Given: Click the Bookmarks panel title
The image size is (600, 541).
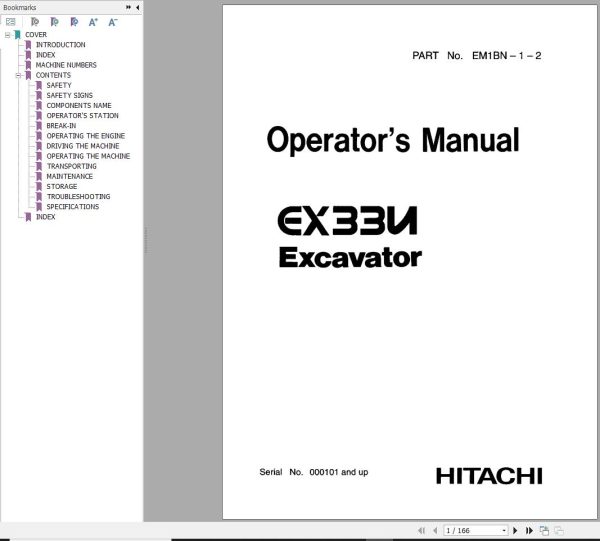Looking at the screenshot, I should click(20, 7).
